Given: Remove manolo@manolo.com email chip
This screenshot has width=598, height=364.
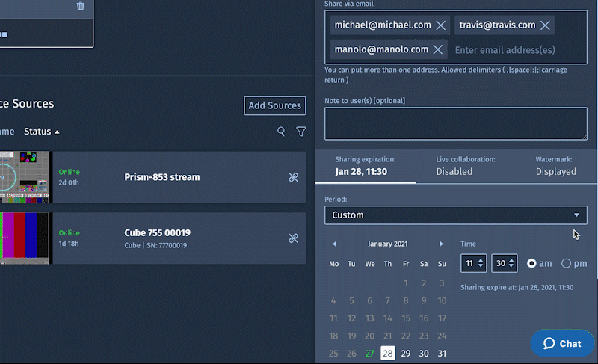Looking at the screenshot, I should 438,50.
